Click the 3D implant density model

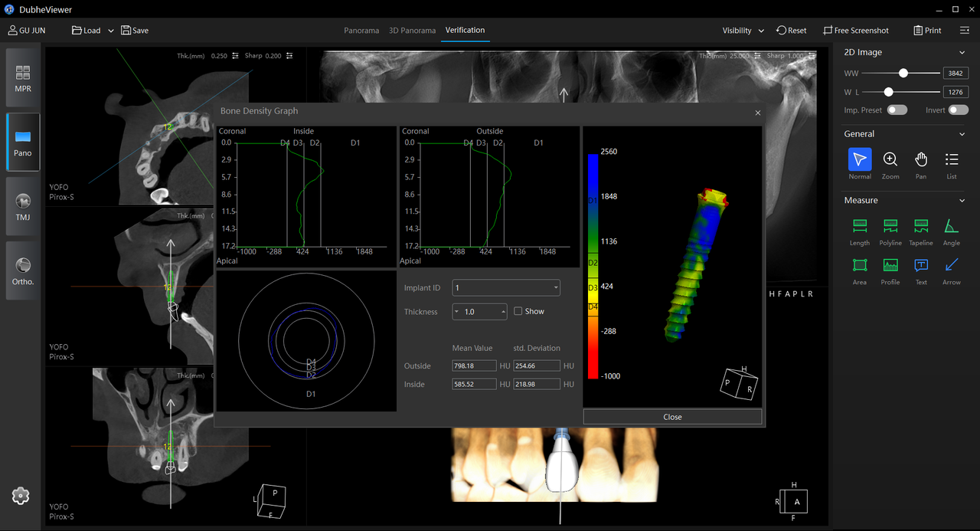pos(694,264)
